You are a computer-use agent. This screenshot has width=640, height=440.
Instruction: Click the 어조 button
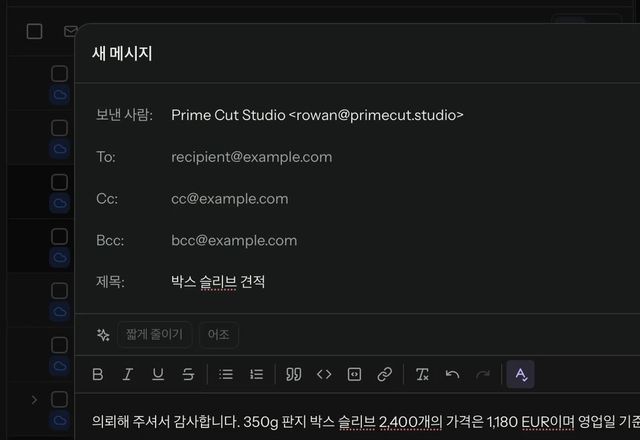coord(218,335)
